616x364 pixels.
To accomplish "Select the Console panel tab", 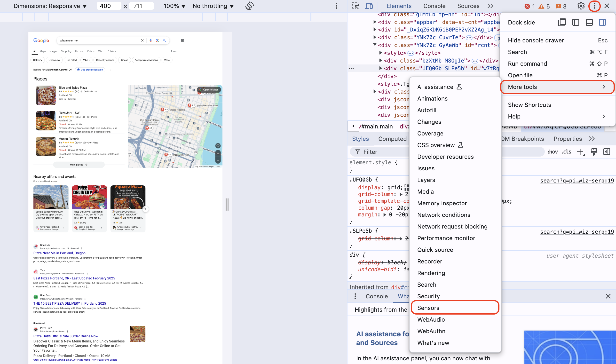I will point(434,6).
